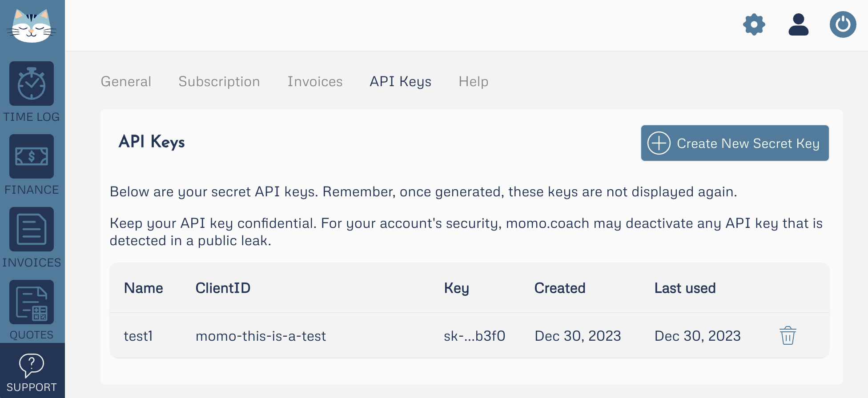
Task: Click the cat logo
Action: point(32,25)
